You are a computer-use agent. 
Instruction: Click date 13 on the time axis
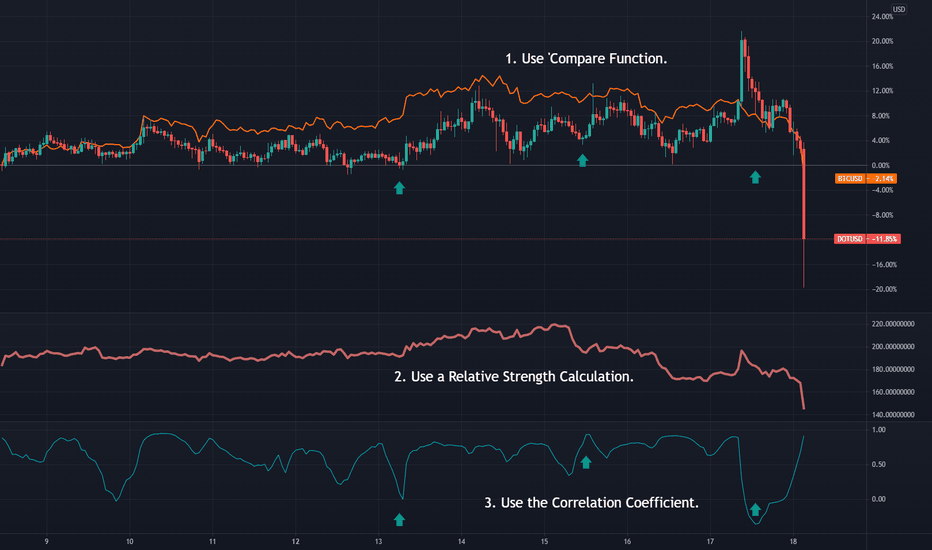(x=379, y=542)
